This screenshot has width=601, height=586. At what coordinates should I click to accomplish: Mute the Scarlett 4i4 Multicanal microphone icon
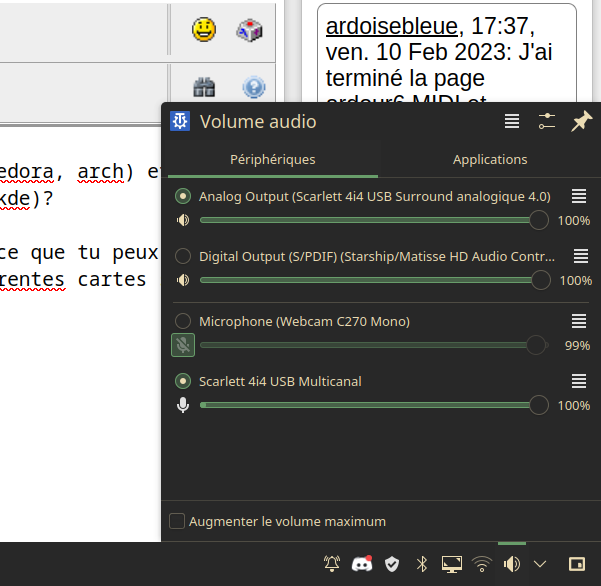click(x=183, y=405)
